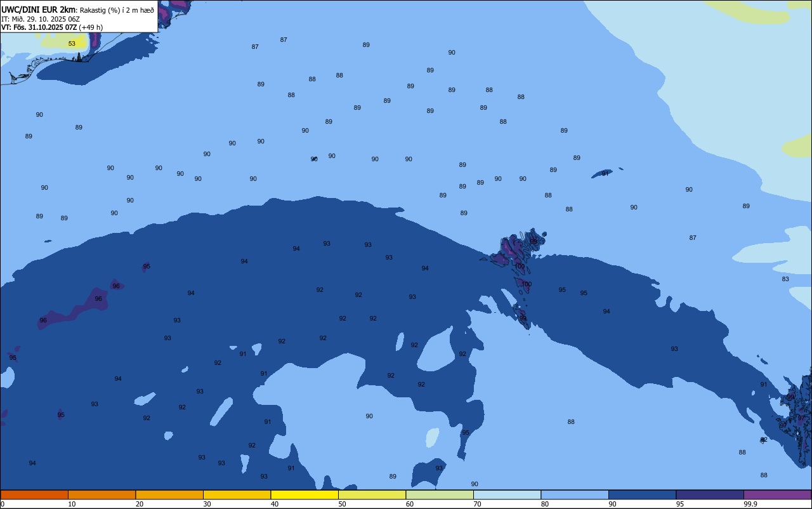The image size is (812, 509).
Task: Select the legend tick label "20"
Action: pos(140,504)
